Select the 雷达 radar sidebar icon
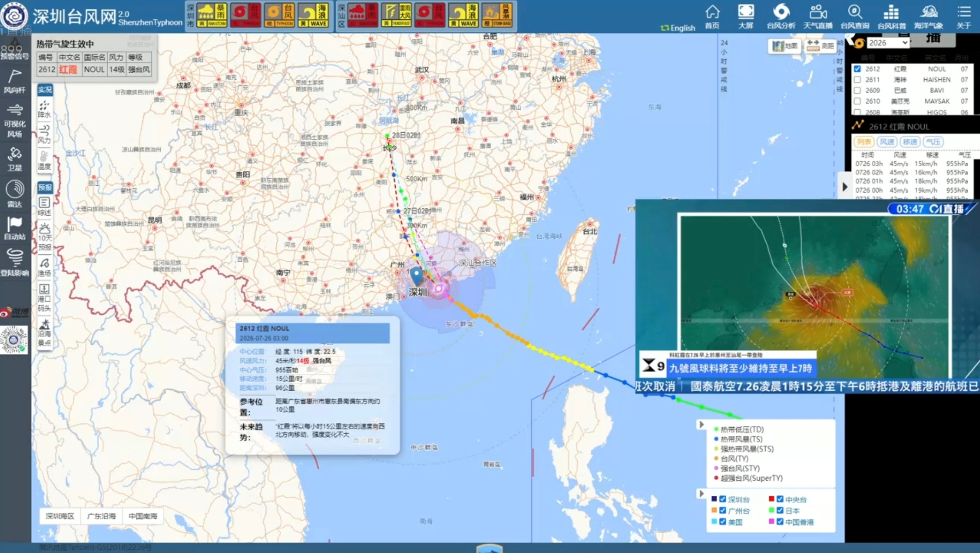 [x=15, y=194]
